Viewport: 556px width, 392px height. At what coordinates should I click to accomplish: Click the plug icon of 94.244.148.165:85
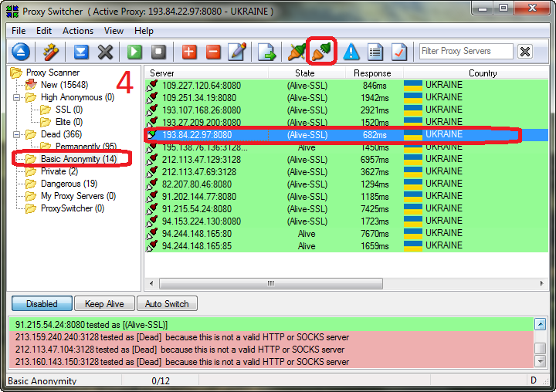tap(152, 246)
